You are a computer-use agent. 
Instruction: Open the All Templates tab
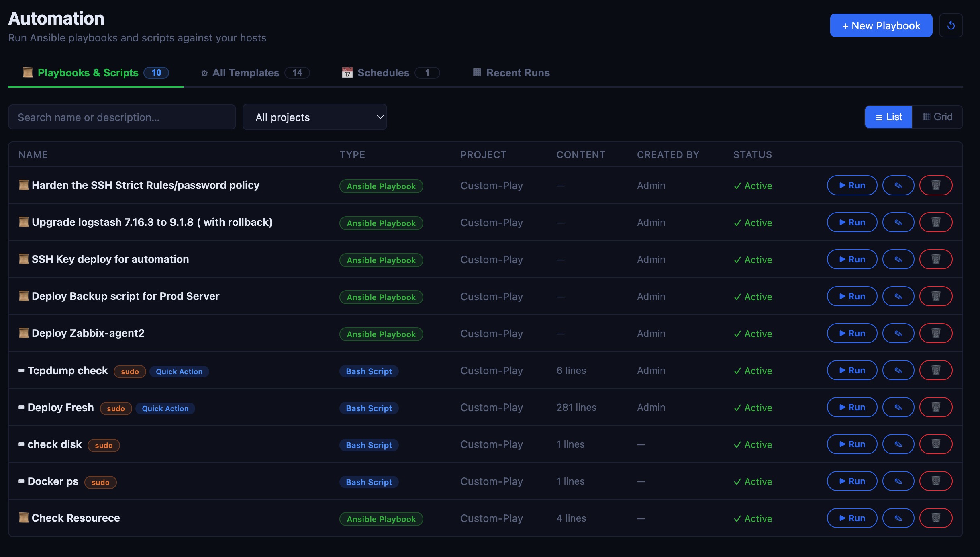(255, 73)
